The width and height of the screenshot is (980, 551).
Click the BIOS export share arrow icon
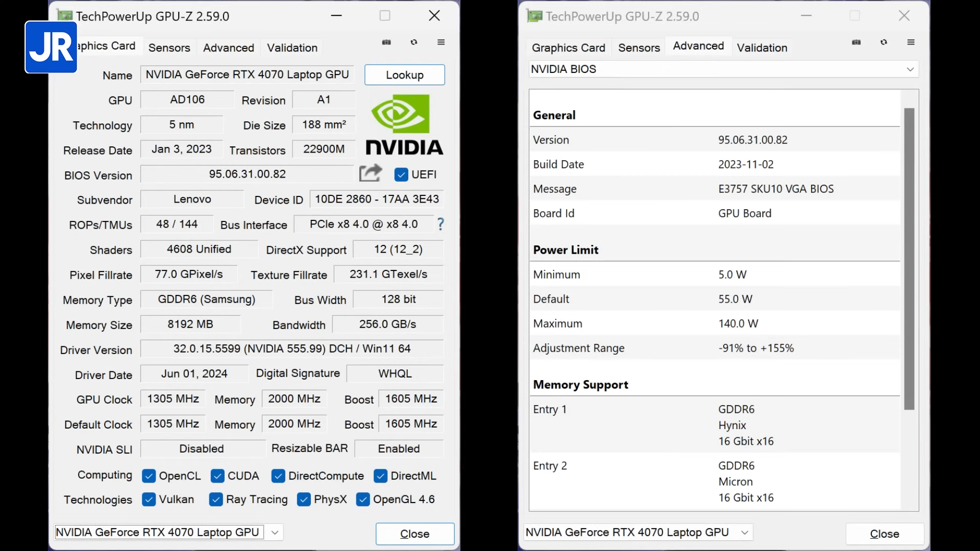tap(371, 173)
